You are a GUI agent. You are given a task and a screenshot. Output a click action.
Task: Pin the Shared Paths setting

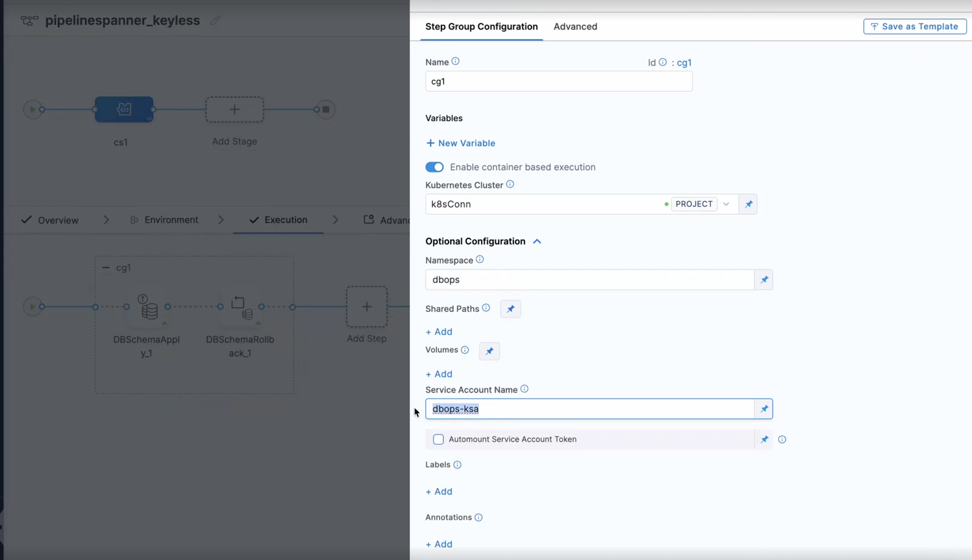(510, 309)
